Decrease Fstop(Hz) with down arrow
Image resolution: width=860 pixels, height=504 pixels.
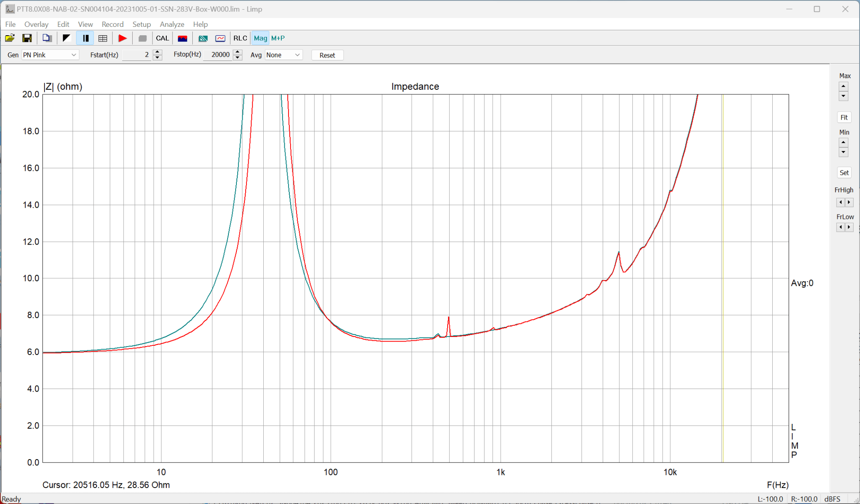click(238, 57)
